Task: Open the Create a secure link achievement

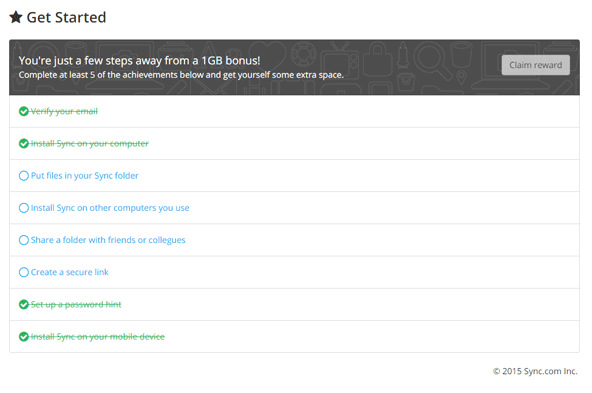Action: (x=69, y=272)
